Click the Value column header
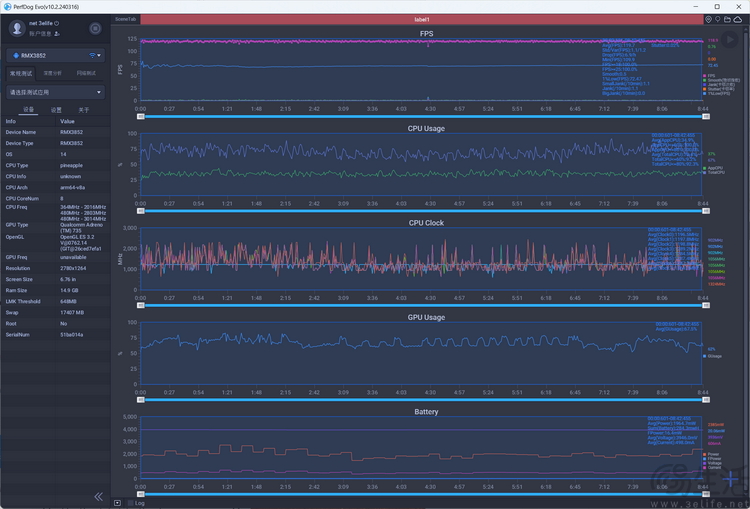750x509 pixels. pyautogui.click(x=67, y=122)
